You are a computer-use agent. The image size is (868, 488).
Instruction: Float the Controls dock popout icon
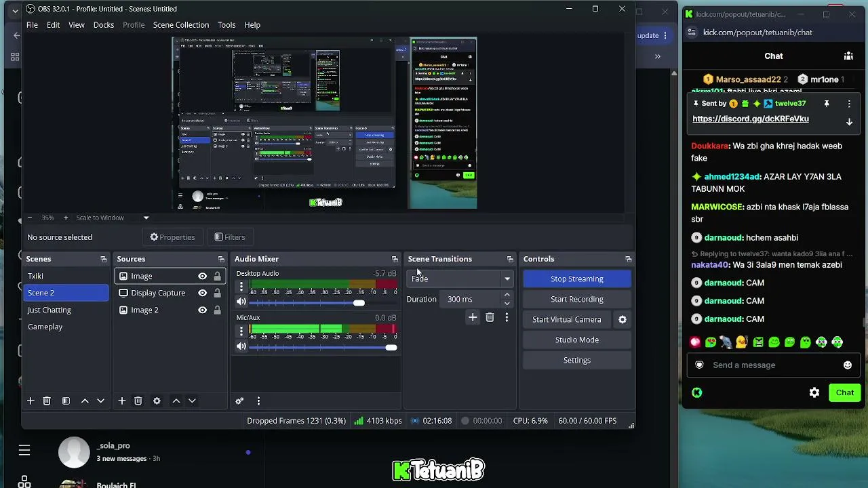click(629, 259)
